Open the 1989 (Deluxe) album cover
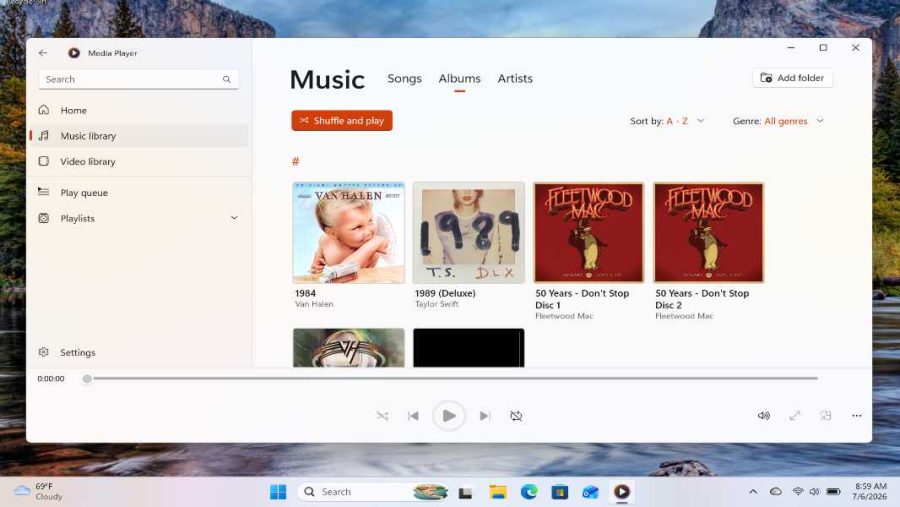900x507 pixels. 468,233
